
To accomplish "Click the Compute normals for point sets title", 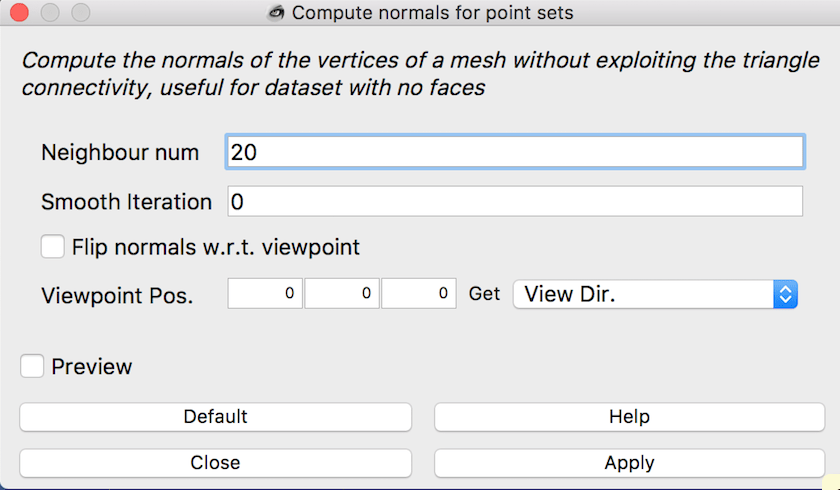I will (x=432, y=12).
